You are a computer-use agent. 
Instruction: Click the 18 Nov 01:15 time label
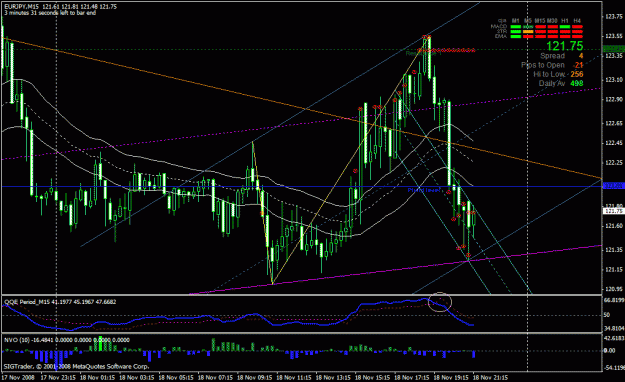coord(98,377)
